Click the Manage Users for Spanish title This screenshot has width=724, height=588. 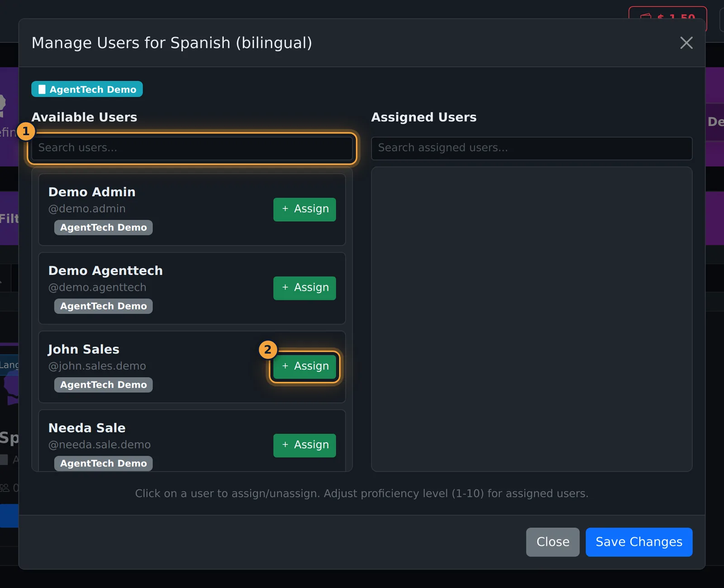click(x=172, y=43)
